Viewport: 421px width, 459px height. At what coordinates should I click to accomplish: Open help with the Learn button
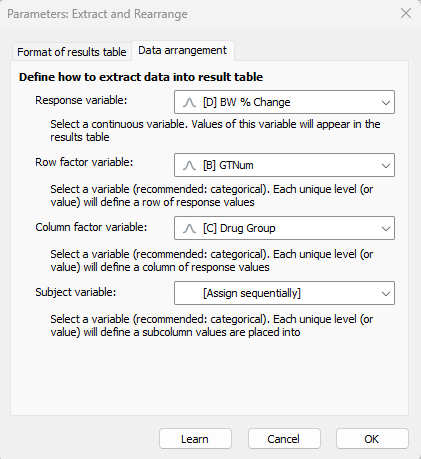tap(195, 439)
